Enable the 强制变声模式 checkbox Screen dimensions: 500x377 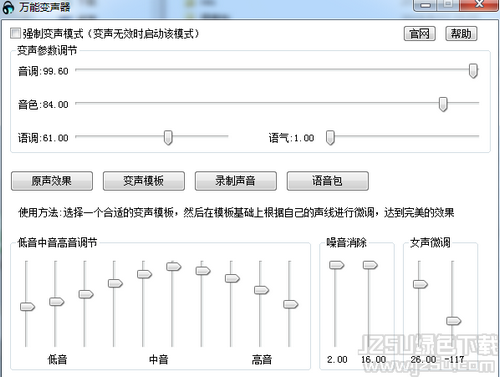pos(15,33)
